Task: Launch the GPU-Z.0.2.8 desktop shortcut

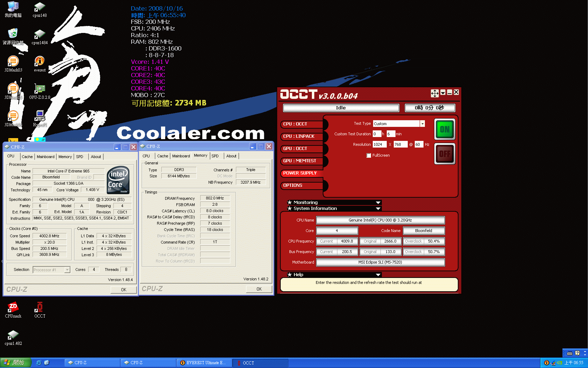Action: [x=40, y=91]
